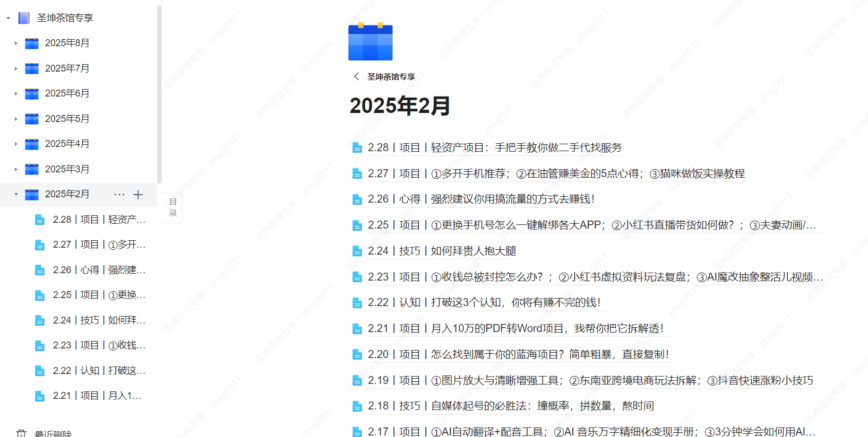Click document icon of 2.28 main list entry
Image resolution: width=868 pixels, height=437 pixels.
coord(357,147)
